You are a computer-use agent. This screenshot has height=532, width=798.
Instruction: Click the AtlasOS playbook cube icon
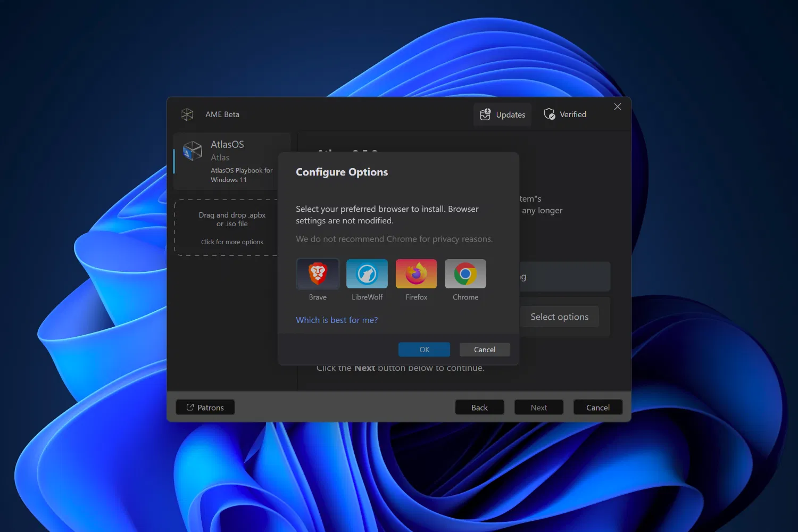[x=192, y=151]
